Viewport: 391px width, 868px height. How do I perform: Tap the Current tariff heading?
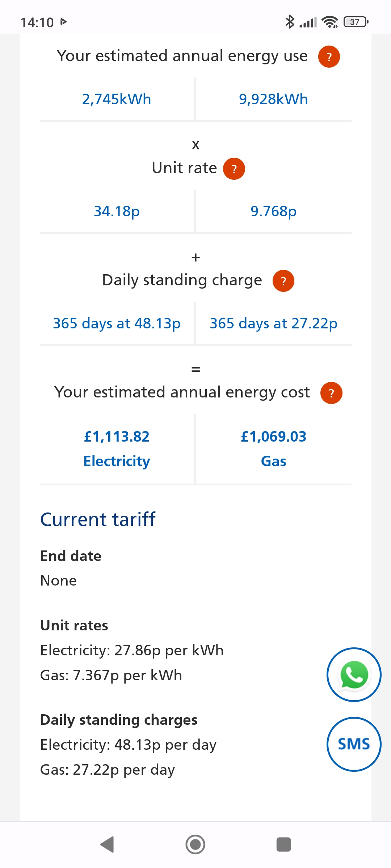click(98, 519)
